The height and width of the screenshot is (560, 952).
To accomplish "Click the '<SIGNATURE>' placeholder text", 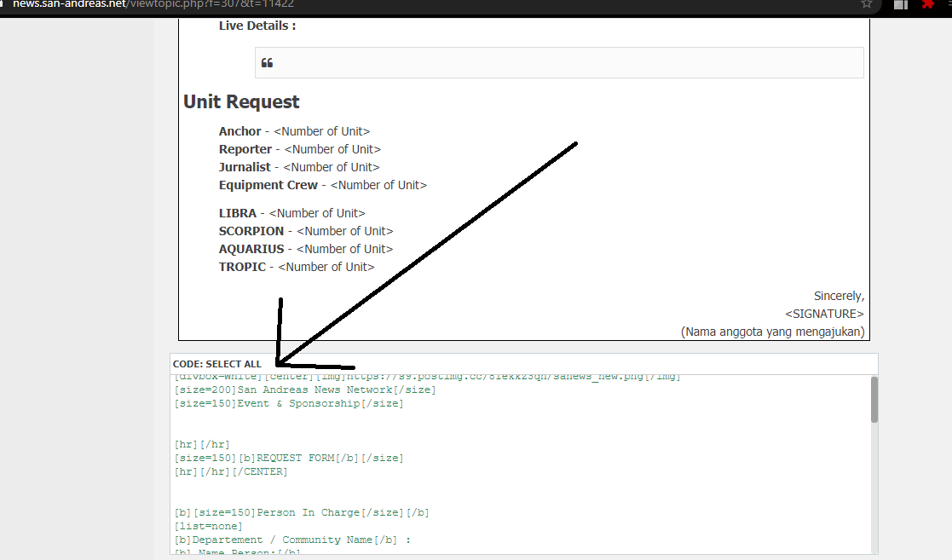I will coord(824,314).
